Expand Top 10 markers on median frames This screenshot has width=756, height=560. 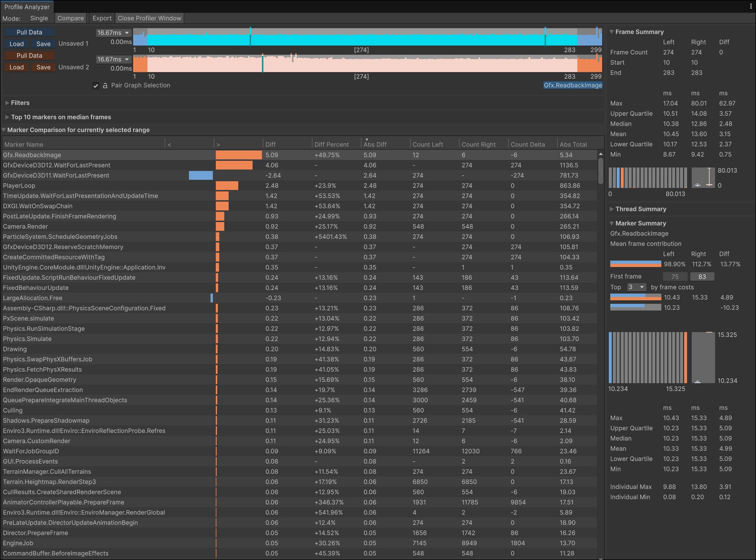click(x=58, y=117)
